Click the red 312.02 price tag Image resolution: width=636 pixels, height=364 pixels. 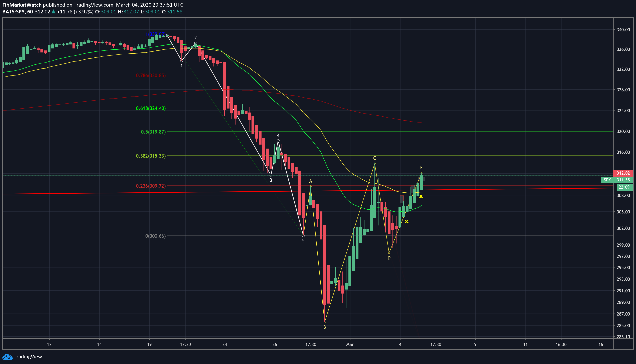(x=623, y=173)
